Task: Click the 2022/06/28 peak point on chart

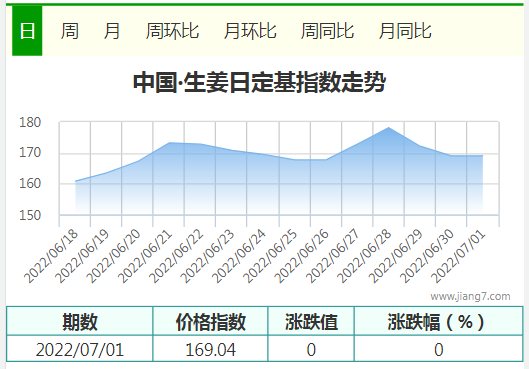Action: [x=389, y=127]
